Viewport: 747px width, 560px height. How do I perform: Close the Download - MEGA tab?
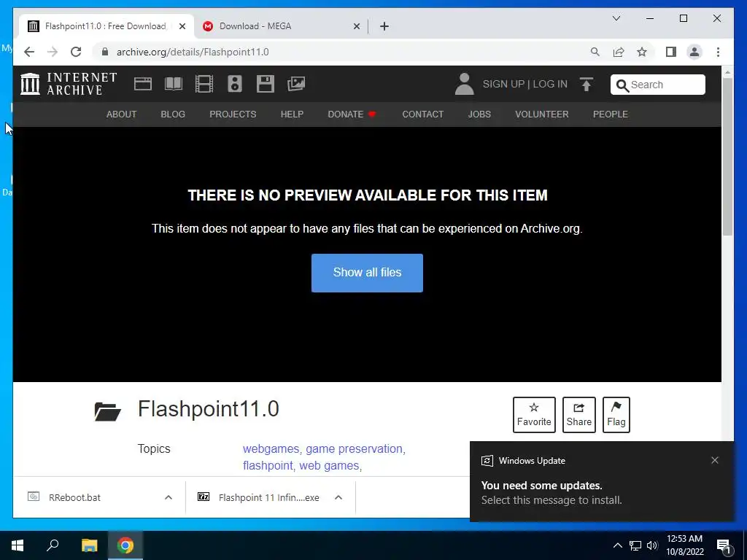tap(356, 26)
